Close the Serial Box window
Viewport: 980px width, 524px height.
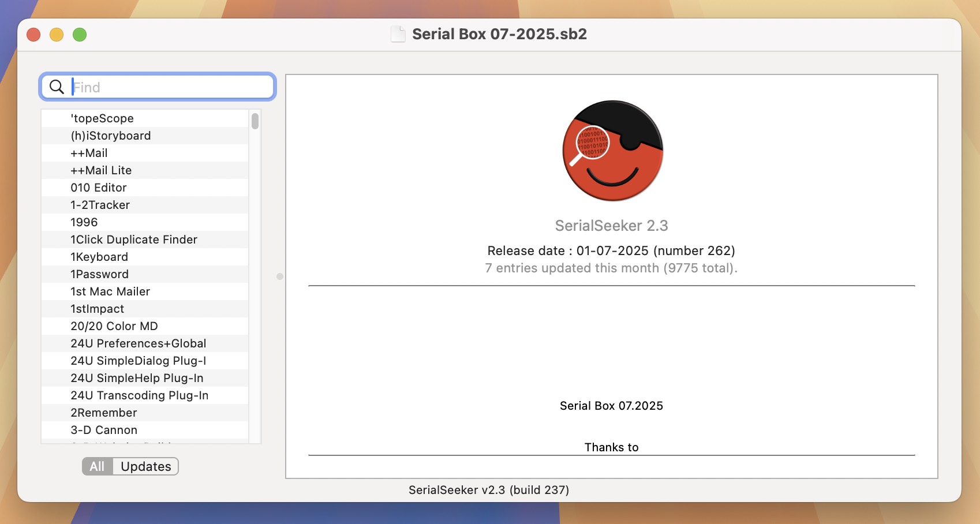point(33,35)
